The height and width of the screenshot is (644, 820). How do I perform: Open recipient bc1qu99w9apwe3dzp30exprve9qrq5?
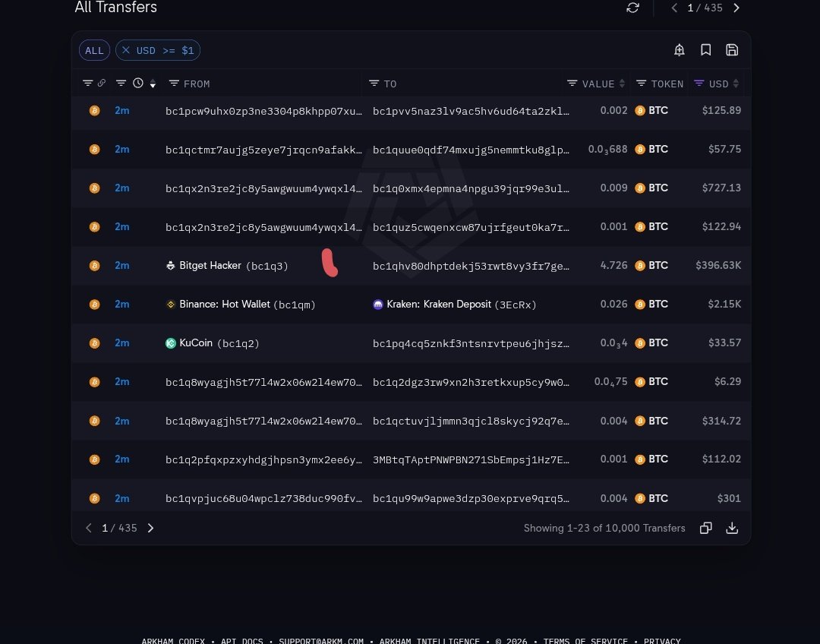tap(471, 498)
